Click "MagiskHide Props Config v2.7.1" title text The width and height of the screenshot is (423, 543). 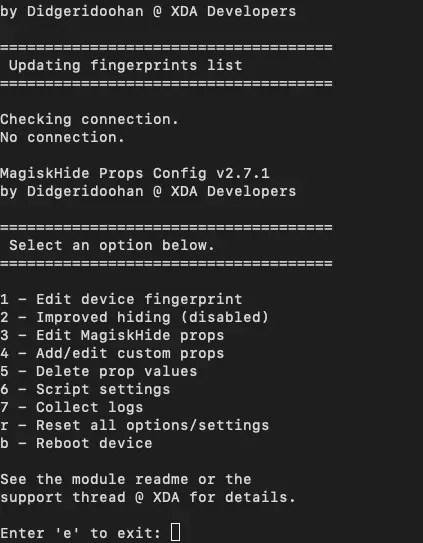135,174
